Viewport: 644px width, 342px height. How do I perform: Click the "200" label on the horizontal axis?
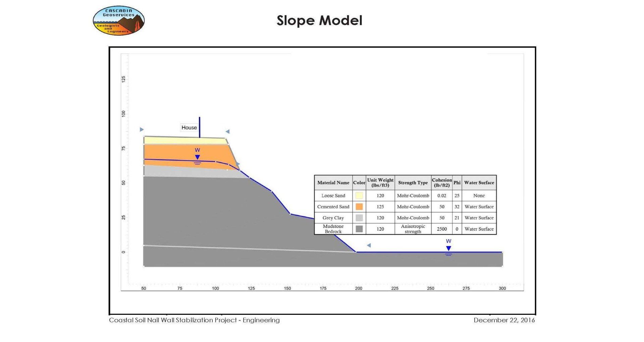click(359, 288)
